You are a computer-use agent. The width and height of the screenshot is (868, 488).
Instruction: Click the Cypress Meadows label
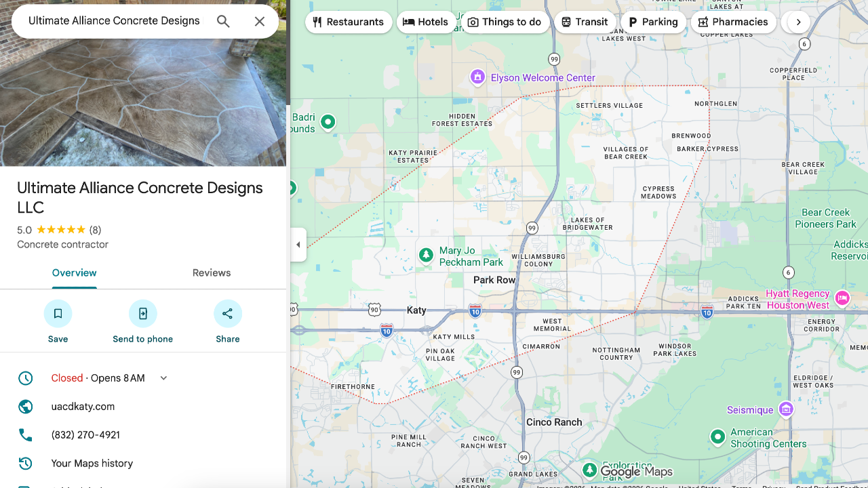[x=658, y=192]
